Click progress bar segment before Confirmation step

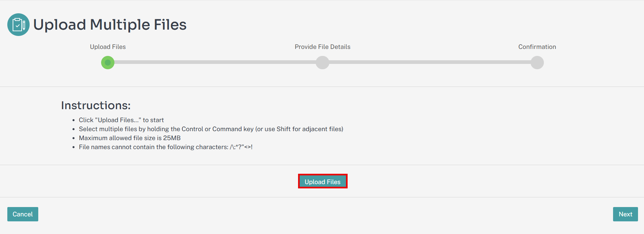click(430, 62)
